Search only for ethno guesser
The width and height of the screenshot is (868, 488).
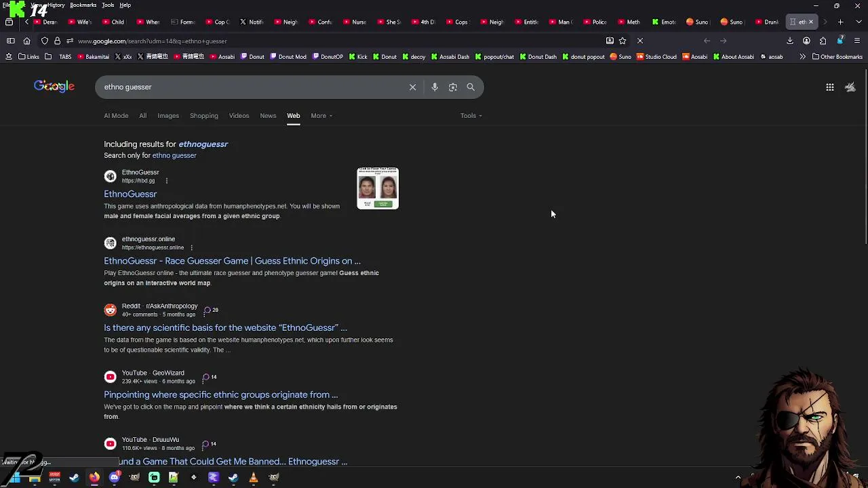pyautogui.click(x=174, y=156)
